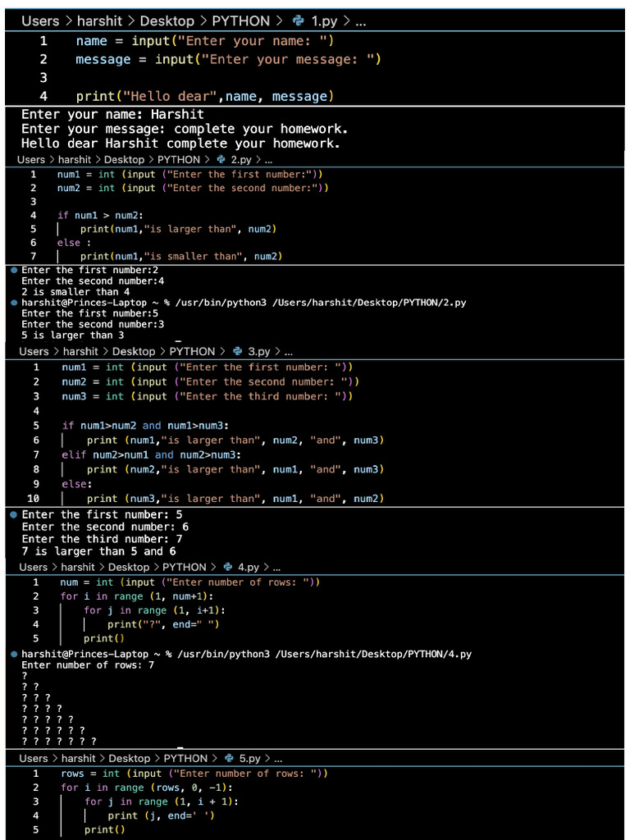Select the 'Users' breadcrumb in the 1.py path
This screenshot has height=840, width=630.
(x=40, y=21)
